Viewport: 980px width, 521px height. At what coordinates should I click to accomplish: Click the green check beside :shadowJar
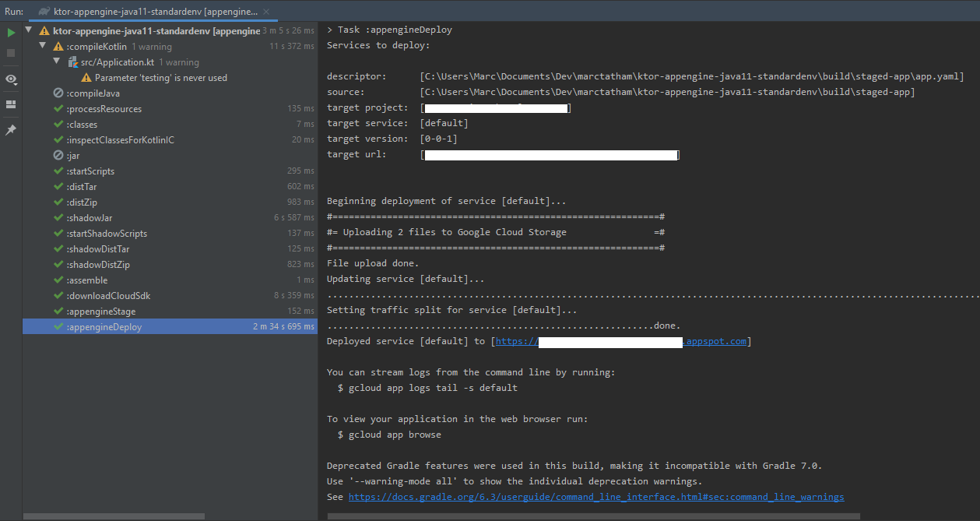(58, 218)
